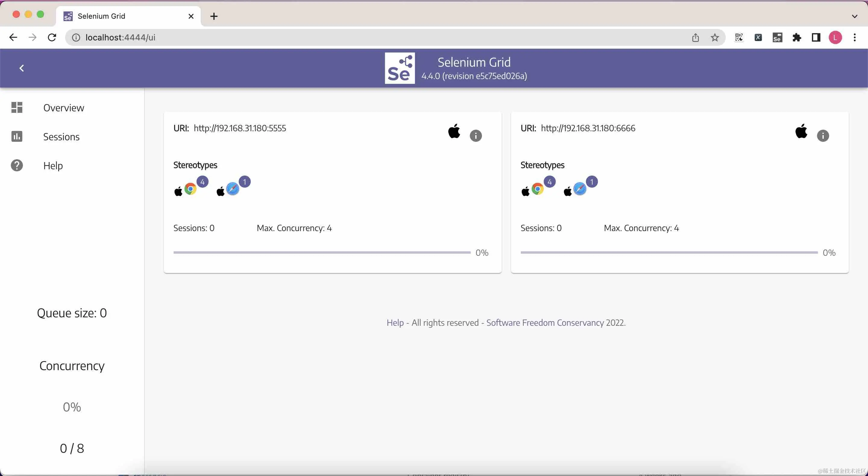Select Sessions in the sidebar

tap(61, 137)
